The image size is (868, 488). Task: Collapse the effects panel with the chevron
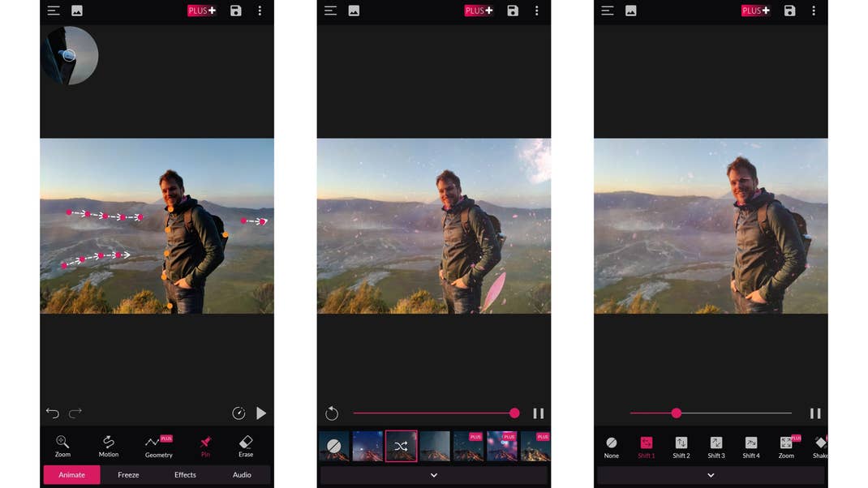pos(434,475)
